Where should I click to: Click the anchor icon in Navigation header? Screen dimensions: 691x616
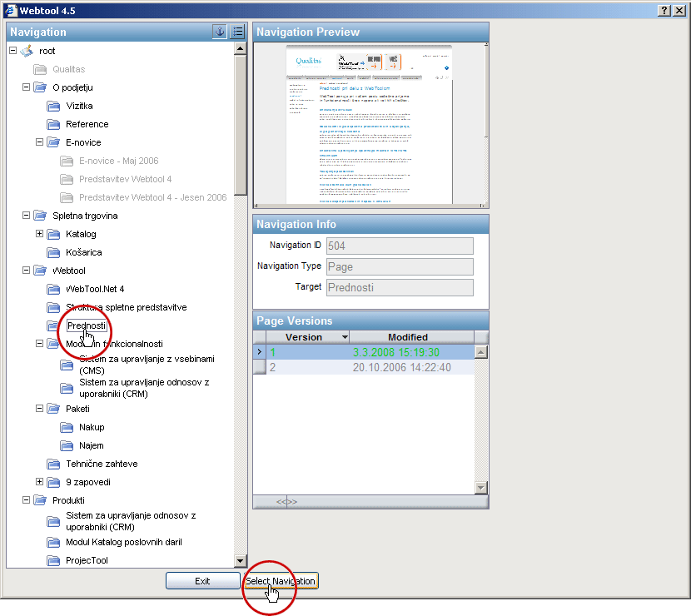click(220, 32)
